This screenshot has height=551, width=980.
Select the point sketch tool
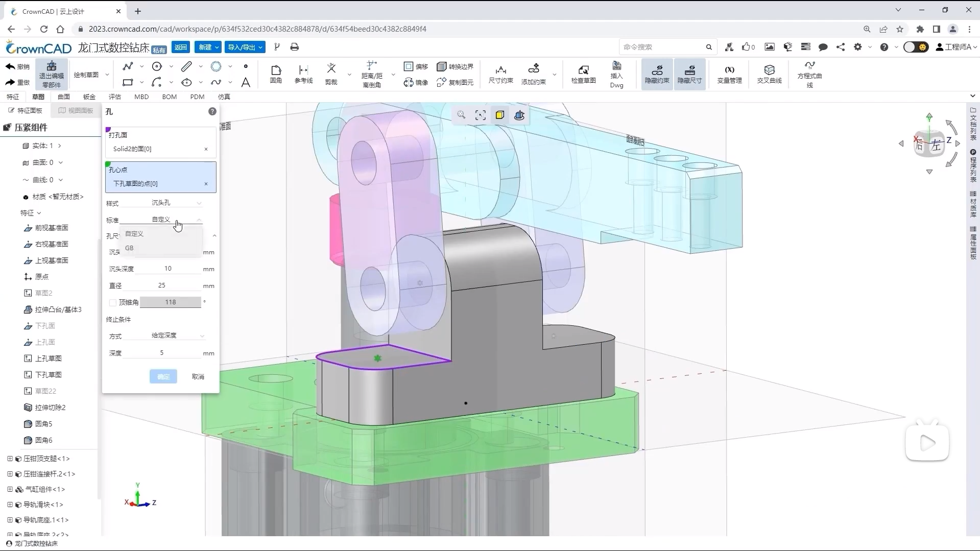246,66
